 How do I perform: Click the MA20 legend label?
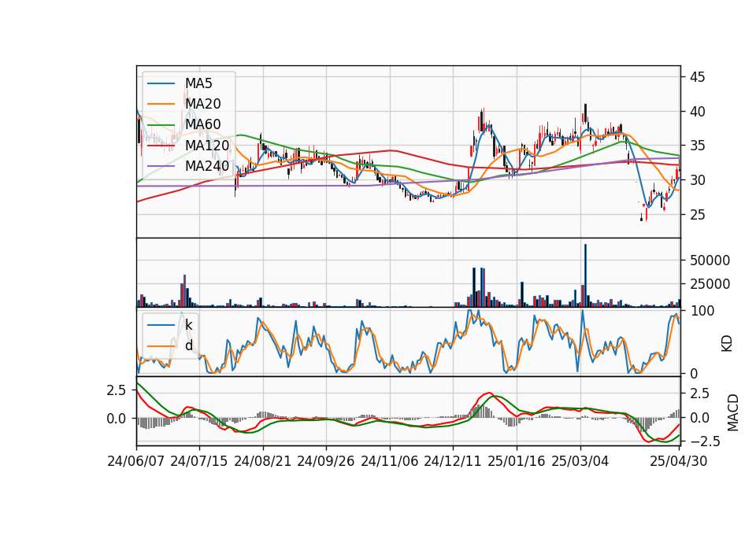pos(203,104)
